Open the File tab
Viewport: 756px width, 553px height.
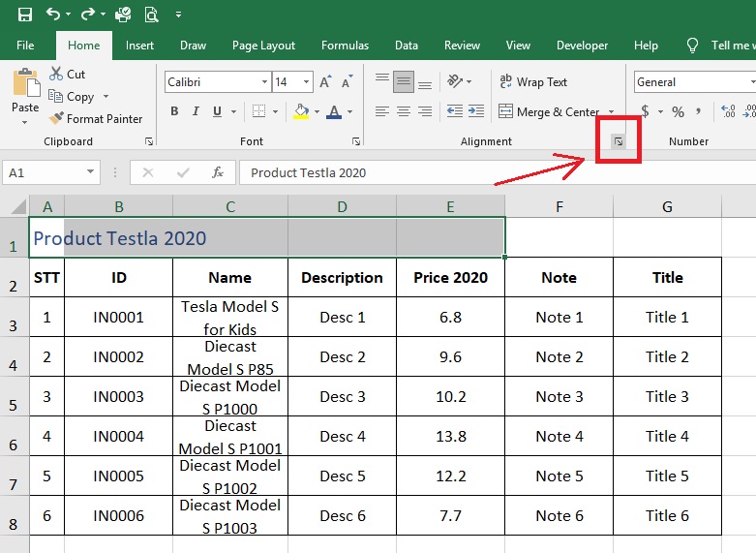(x=25, y=46)
